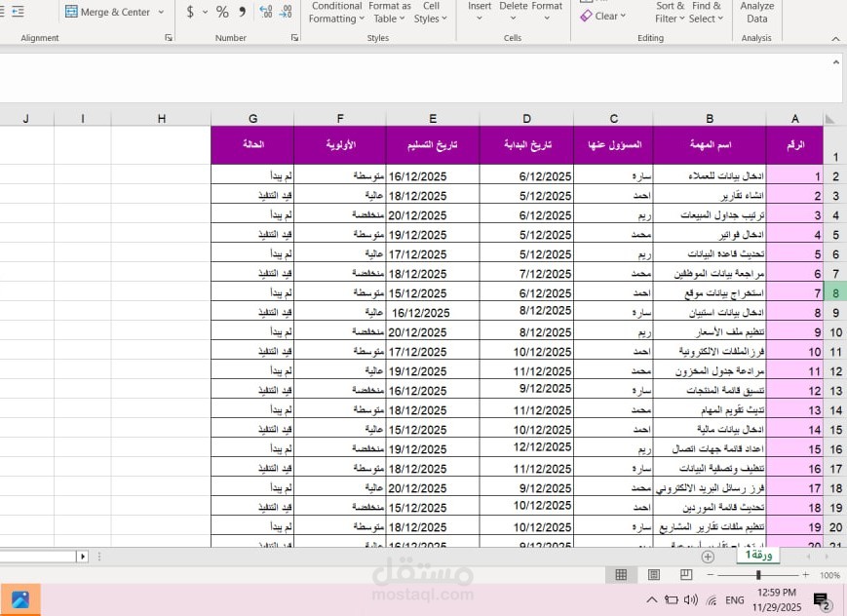Select column A header
Viewport: 847px width, 616px height.
(x=794, y=118)
